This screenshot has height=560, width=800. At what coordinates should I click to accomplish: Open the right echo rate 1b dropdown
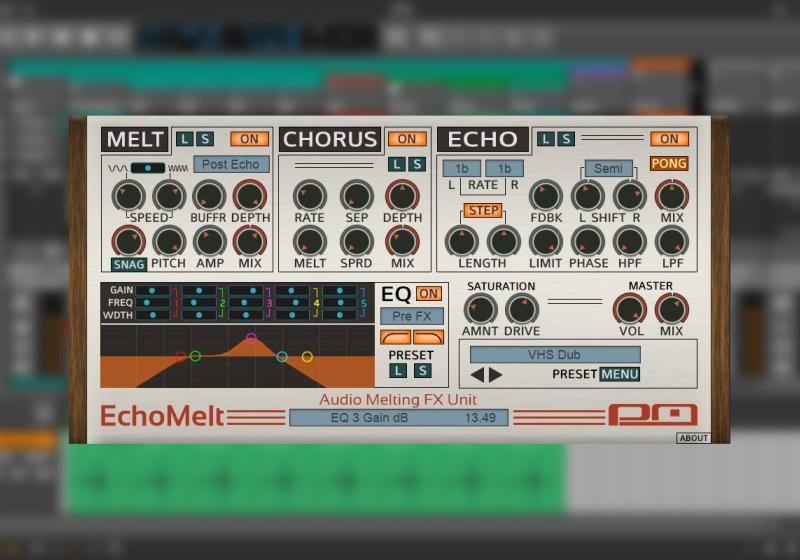pyautogui.click(x=504, y=168)
